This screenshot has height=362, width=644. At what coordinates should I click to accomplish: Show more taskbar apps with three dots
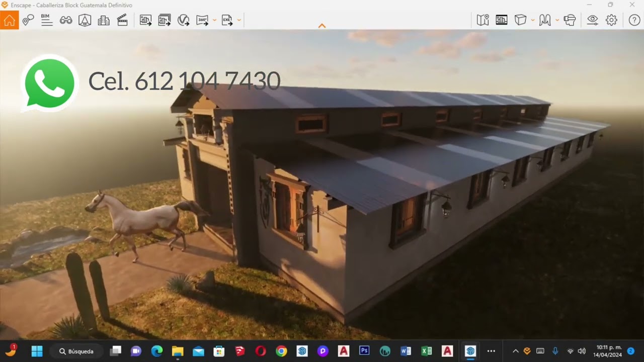(x=492, y=351)
